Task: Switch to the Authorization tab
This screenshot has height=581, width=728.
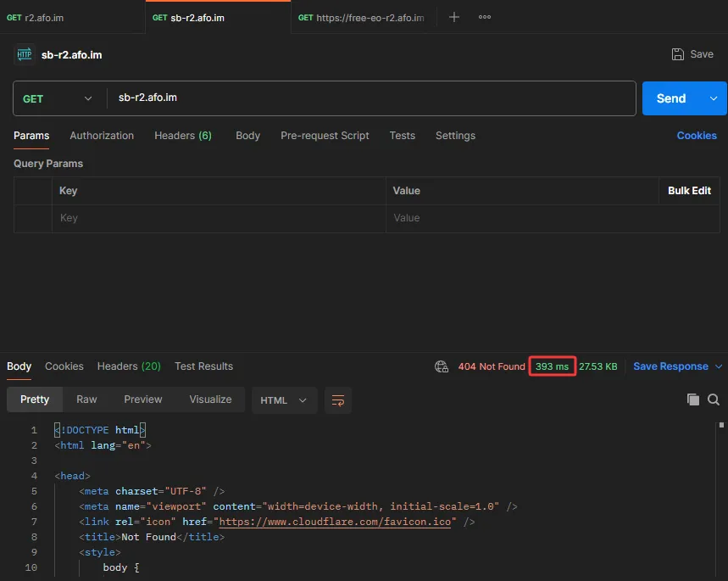Action: click(102, 136)
